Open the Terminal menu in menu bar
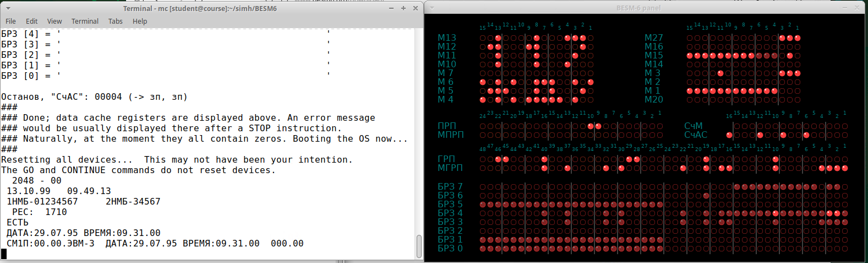Viewport: 868px width, 263px height. [x=85, y=22]
